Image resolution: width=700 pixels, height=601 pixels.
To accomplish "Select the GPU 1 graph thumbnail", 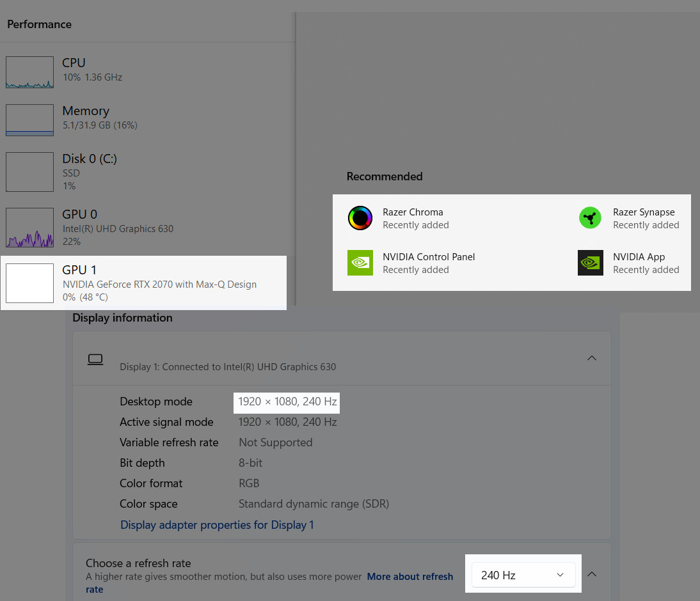I will (x=29, y=283).
